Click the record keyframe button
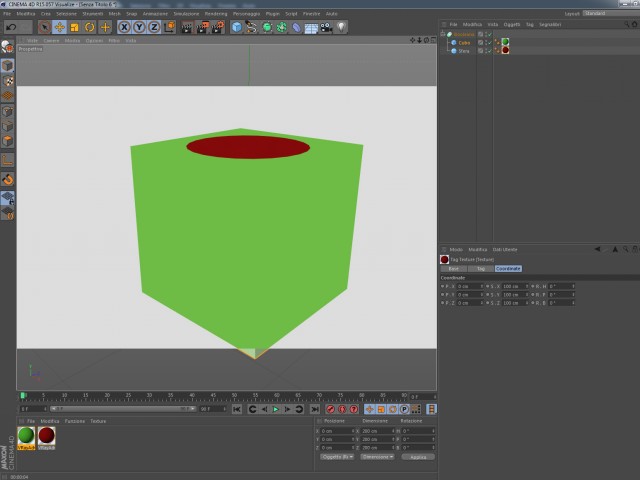This screenshot has width=640, height=480. click(x=331, y=409)
